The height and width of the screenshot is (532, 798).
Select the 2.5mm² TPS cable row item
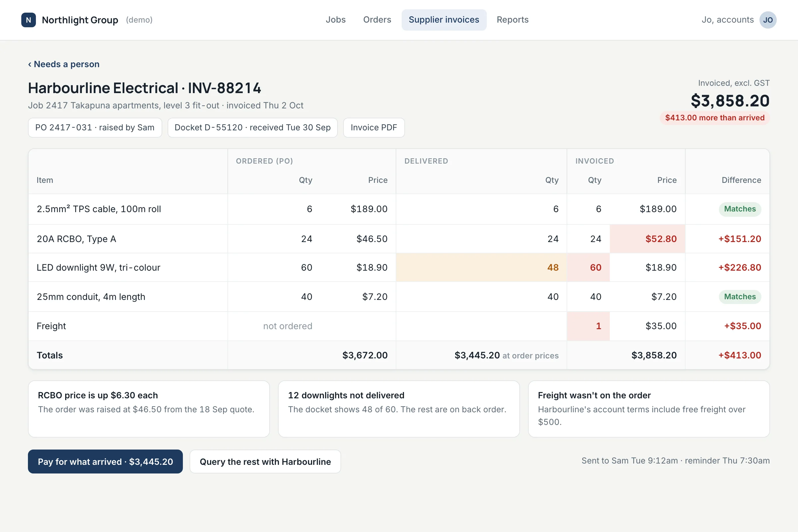point(99,209)
